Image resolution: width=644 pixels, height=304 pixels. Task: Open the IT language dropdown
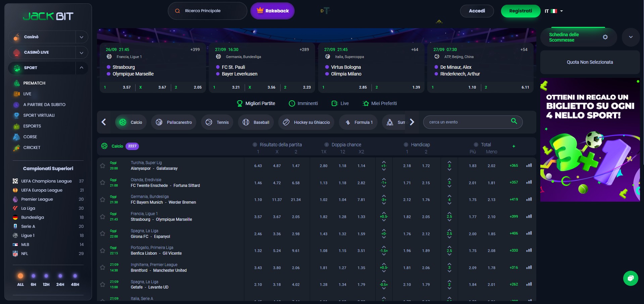tap(554, 11)
